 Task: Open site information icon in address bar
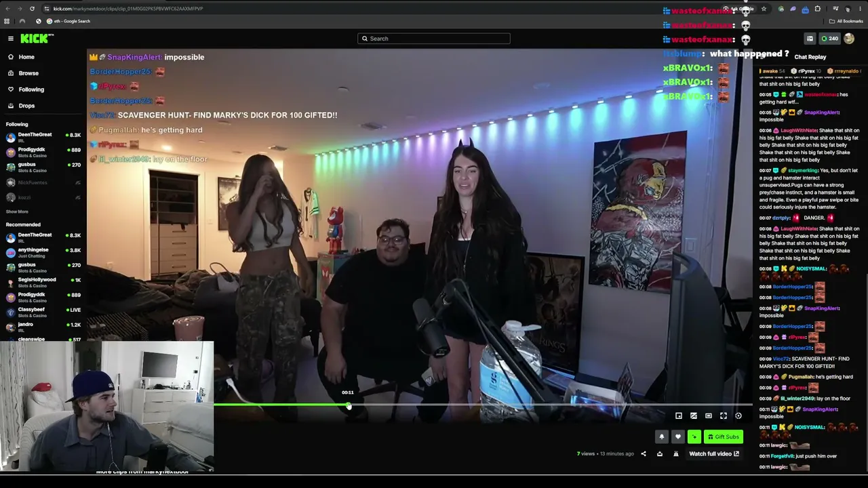[46, 9]
